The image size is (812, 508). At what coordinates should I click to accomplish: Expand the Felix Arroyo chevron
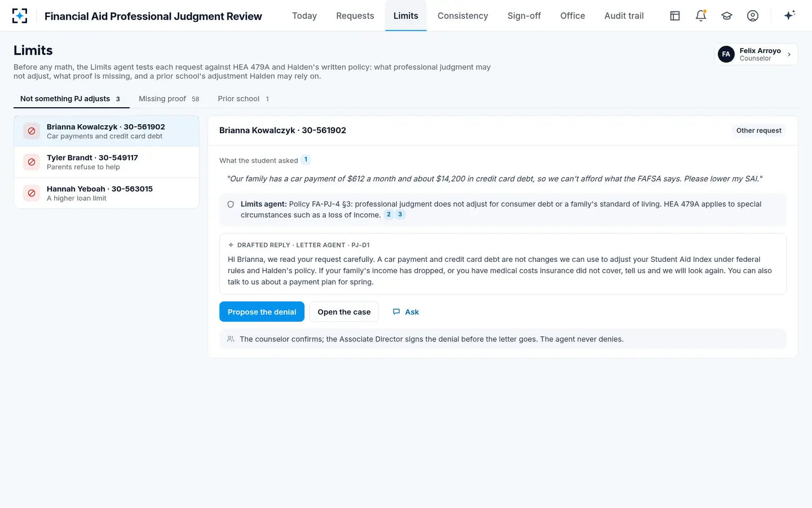[x=789, y=55]
